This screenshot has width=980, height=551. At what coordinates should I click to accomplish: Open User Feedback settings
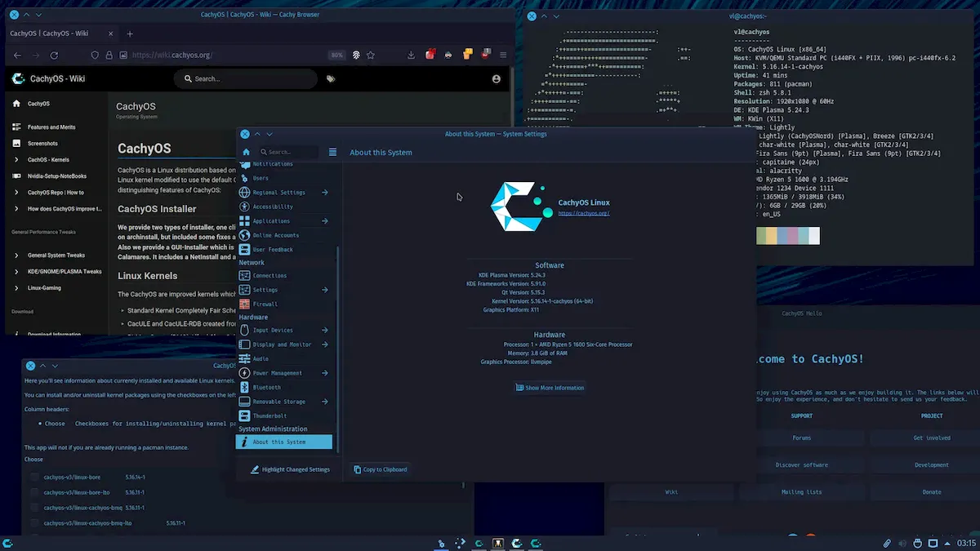pos(286,249)
